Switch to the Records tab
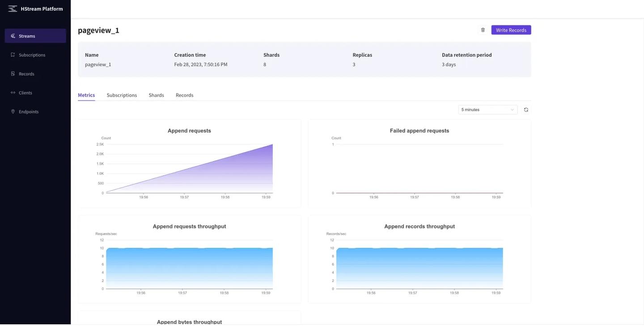The width and height of the screenshot is (644, 326). point(185,94)
